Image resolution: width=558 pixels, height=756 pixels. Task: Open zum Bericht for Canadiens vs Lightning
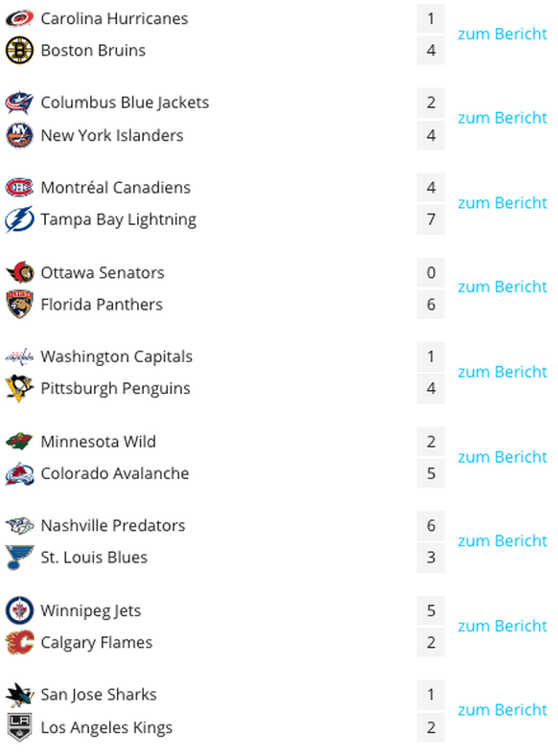pos(502,203)
